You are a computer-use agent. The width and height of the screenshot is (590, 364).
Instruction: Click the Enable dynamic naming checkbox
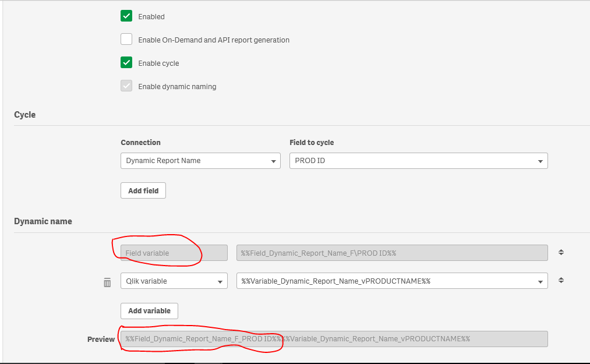coord(126,86)
